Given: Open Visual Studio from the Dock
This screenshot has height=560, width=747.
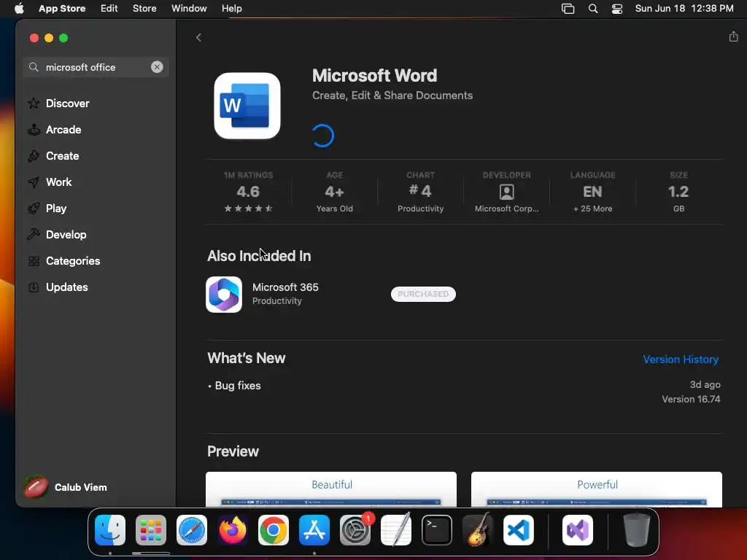Looking at the screenshot, I should point(578,530).
